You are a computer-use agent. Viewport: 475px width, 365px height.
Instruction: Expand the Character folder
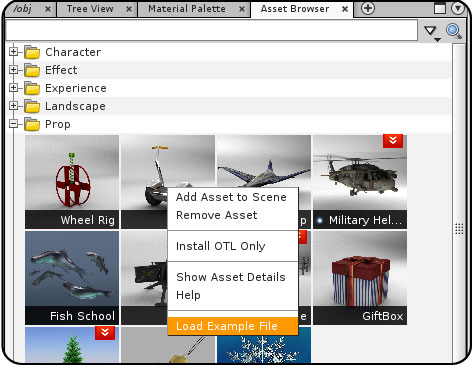click(13, 52)
